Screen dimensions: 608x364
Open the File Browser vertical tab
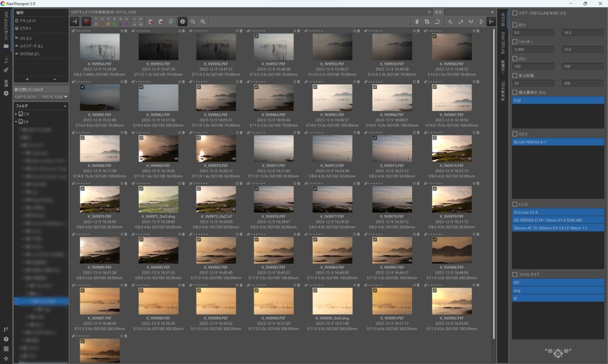pyautogui.click(x=6, y=30)
